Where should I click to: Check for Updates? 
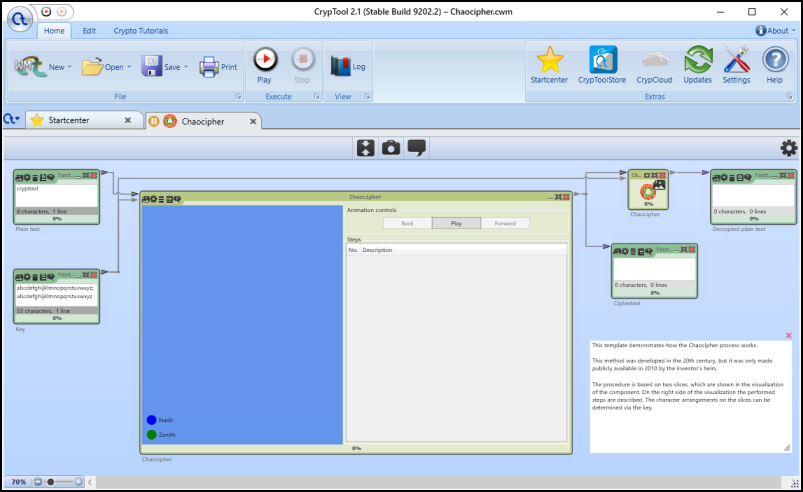pos(698,65)
